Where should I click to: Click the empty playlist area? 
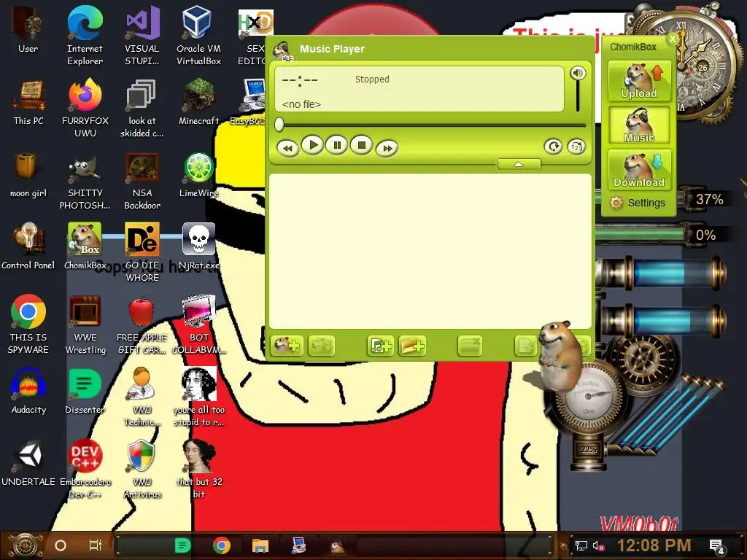coord(430,251)
